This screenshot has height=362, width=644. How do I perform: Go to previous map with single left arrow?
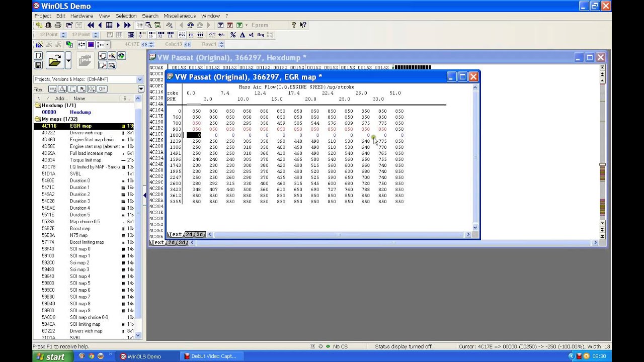100,25
